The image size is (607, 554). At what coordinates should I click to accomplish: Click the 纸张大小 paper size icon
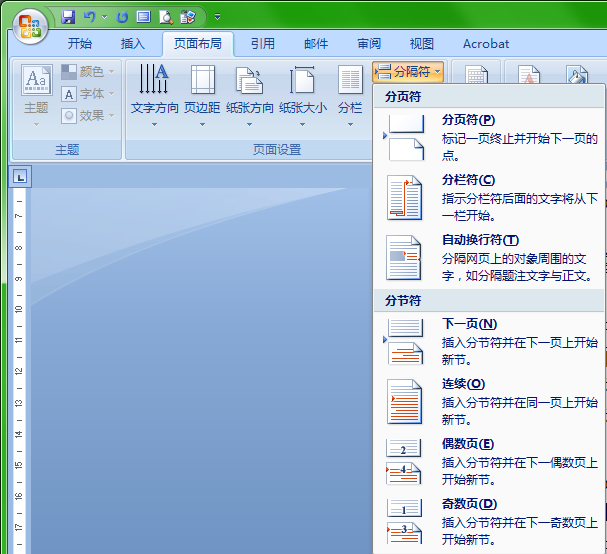(302, 80)
